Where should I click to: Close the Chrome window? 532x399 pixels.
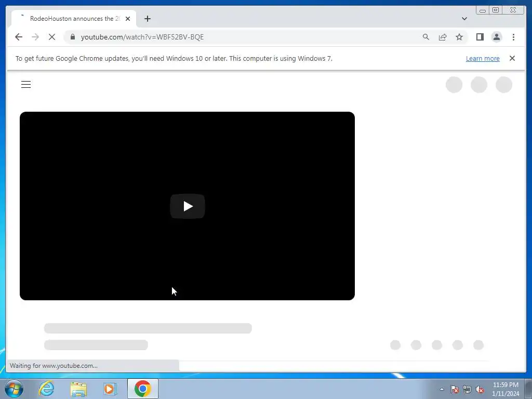(513, 10)
